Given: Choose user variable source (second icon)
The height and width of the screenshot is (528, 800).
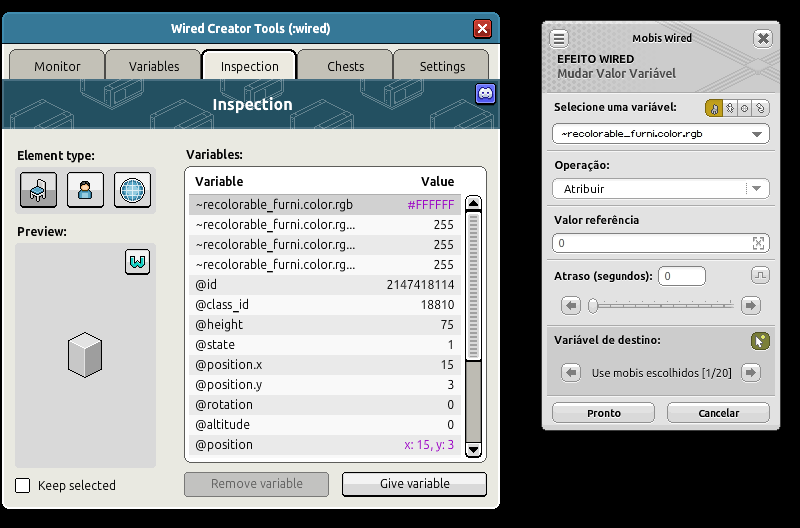Looking at the screenshot, I should (x=730, y=108).
